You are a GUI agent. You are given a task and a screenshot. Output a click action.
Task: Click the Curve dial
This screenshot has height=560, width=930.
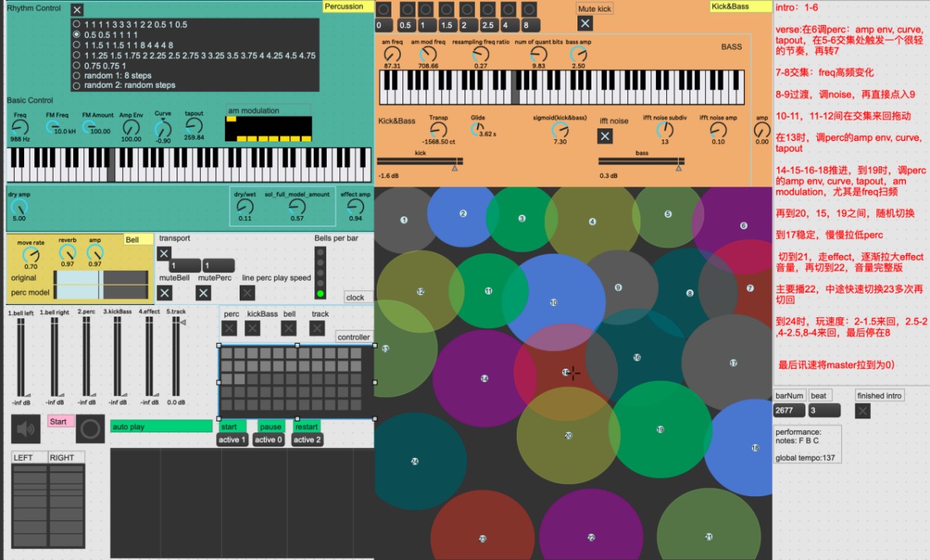[163, 128]
